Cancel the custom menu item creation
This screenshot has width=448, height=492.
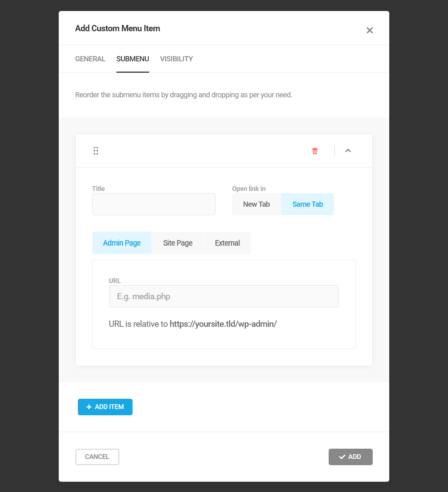(x=97, y=456)
